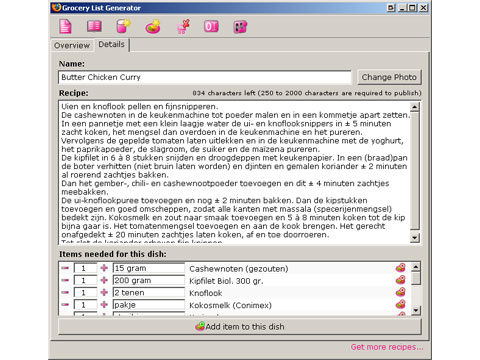Click the items list scrollbar down arrow

coord(416,310)
